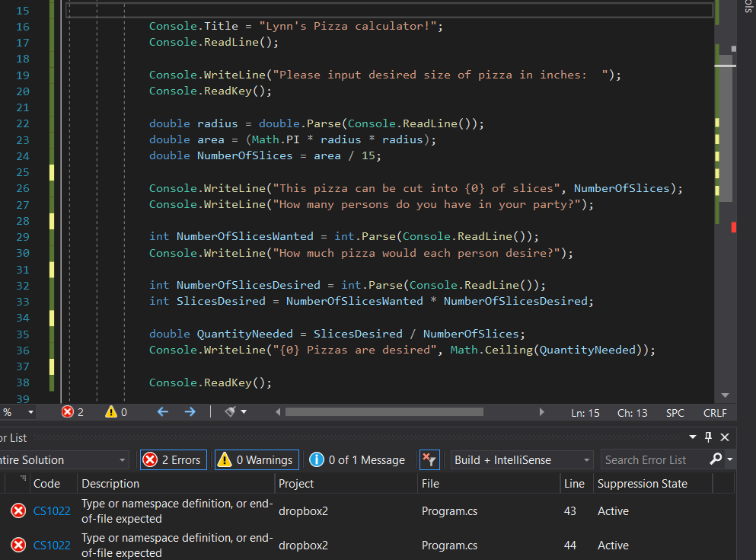Click the search magnifier in Search Error List box
756x560 pixels.
716,459
